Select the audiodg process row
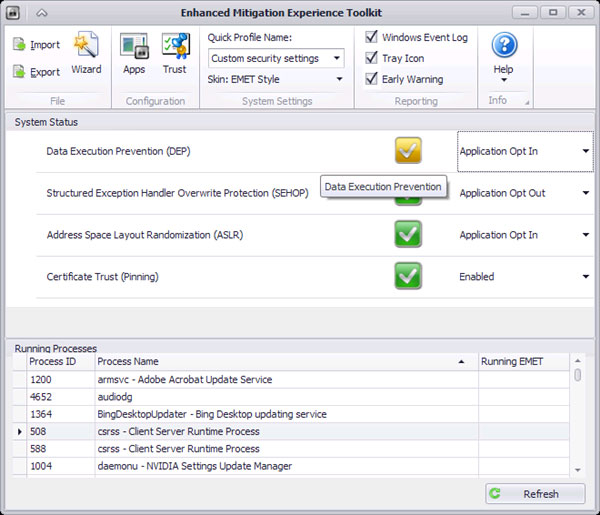 click(291, 397)
